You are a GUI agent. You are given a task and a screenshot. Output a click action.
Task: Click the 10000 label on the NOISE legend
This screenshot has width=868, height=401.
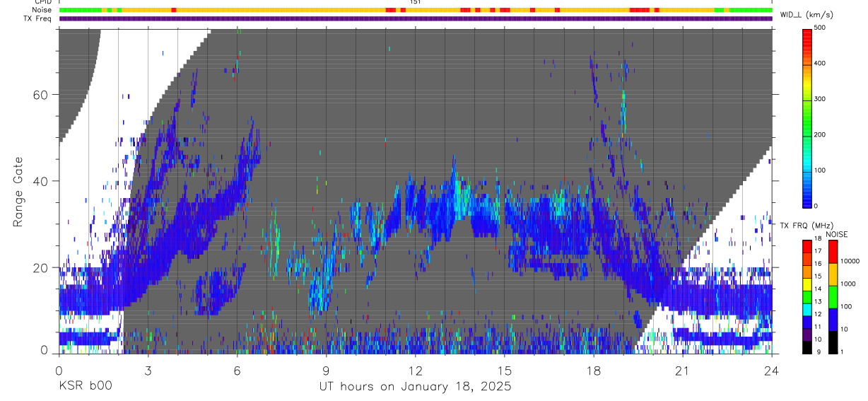850,261
